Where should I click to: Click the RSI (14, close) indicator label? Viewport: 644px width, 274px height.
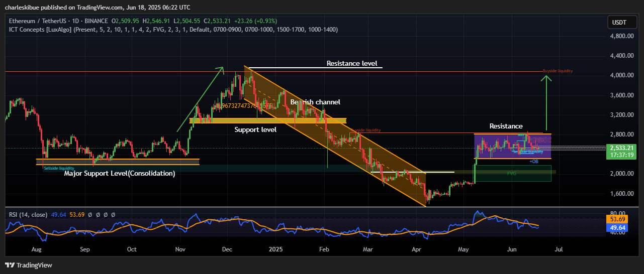click(x=28, y=215)
